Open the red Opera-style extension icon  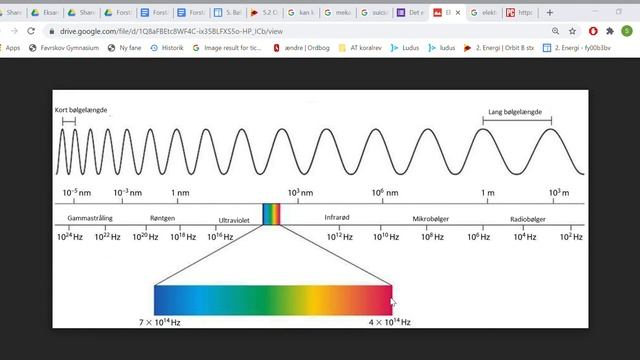pyautogui.click(x=593, y=31)
